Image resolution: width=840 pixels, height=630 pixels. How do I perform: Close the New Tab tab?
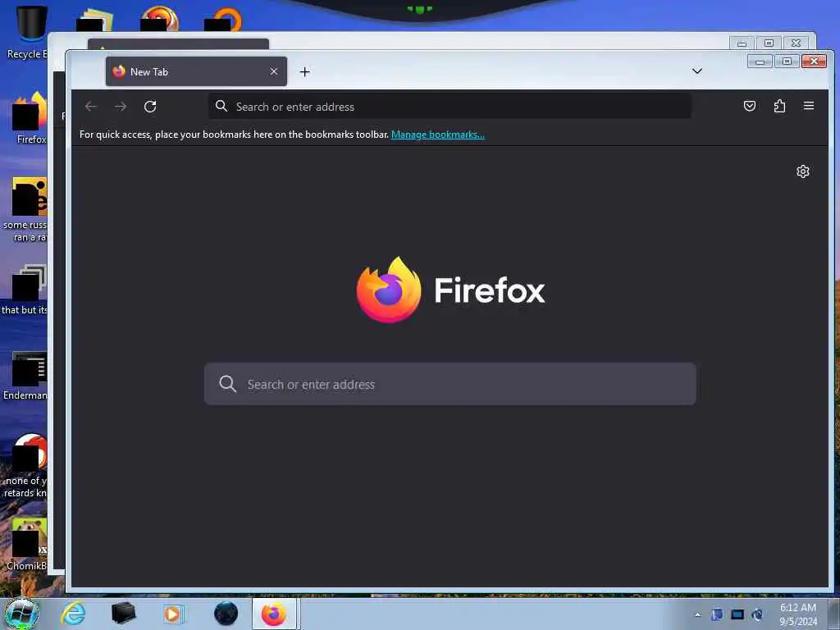[274, 71]
